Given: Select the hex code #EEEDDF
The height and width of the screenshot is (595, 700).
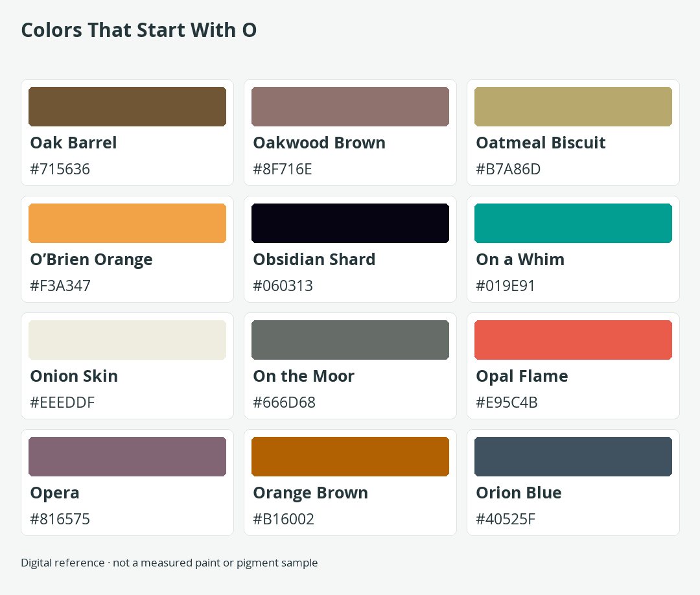Looking at the screenshot, I should point(62,402).
